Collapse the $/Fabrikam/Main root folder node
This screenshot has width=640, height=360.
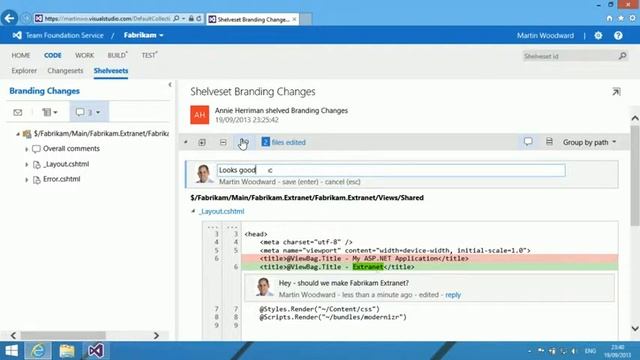18,134
